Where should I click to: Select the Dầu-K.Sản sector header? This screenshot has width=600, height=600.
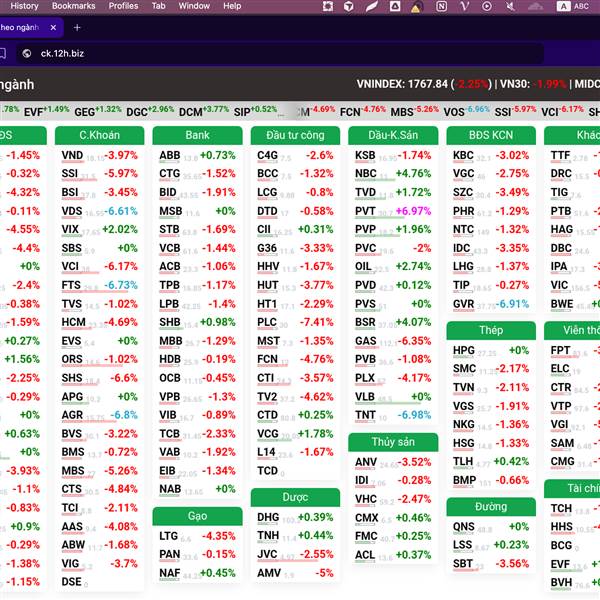click(393, 135)
